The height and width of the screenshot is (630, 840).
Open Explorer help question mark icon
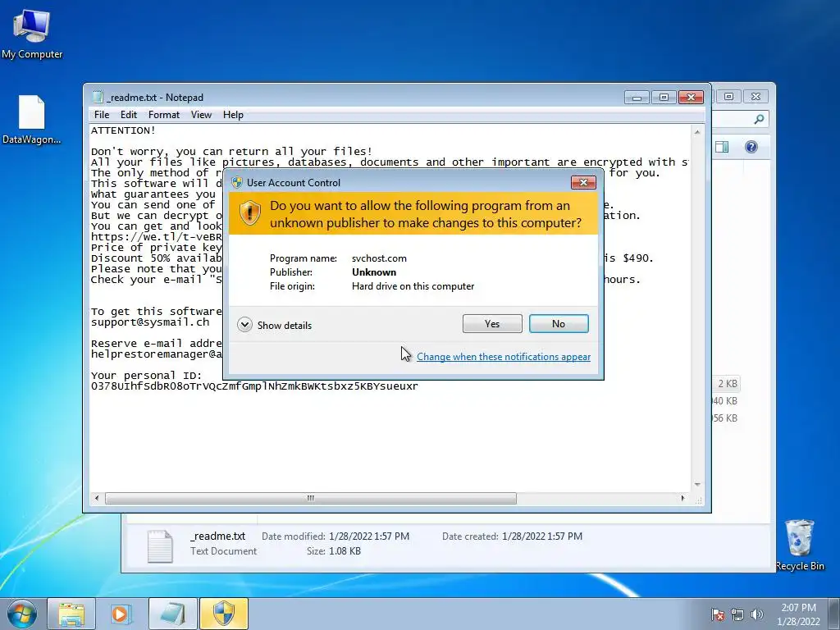pyautogui.click(x=751, y=147)
